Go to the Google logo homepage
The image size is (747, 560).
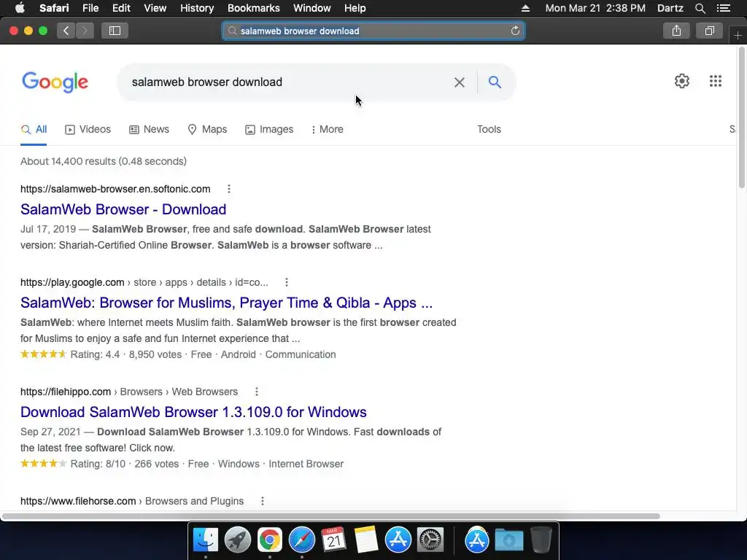[x=55, y=82]
